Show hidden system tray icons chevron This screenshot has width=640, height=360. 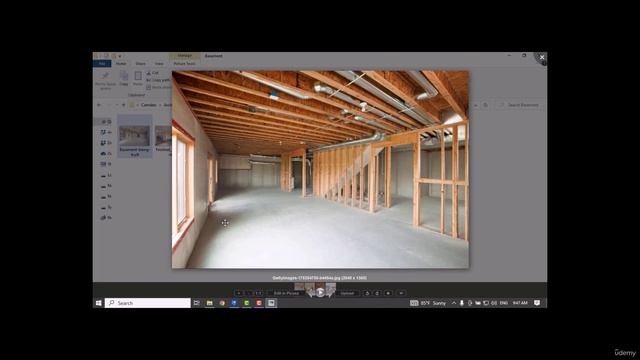click(x=453, y=303)
